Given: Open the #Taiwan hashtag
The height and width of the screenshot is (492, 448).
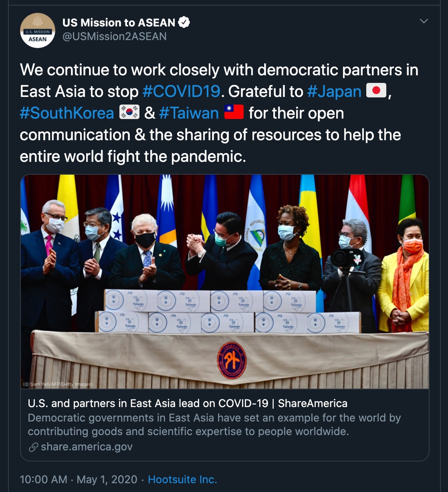Looking at the screenshot, I should pyautogui.click(x=189, y=113).
